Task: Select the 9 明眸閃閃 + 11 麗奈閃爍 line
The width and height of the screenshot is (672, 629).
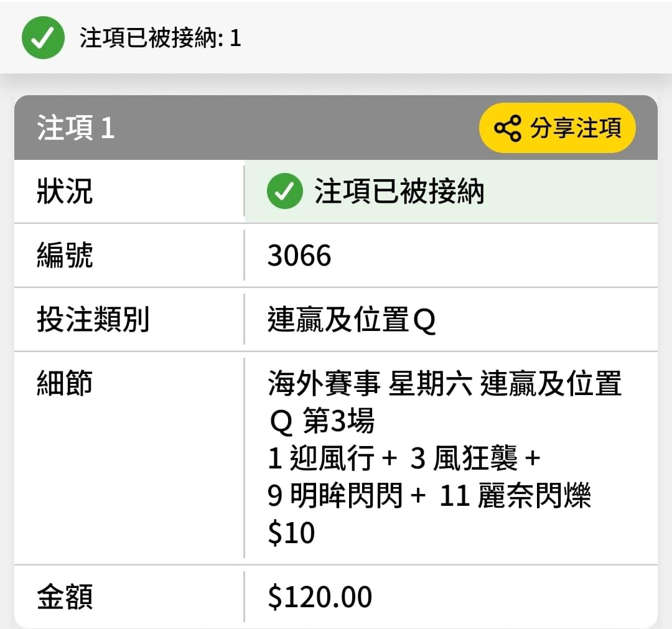Action: tap(429, 496)
